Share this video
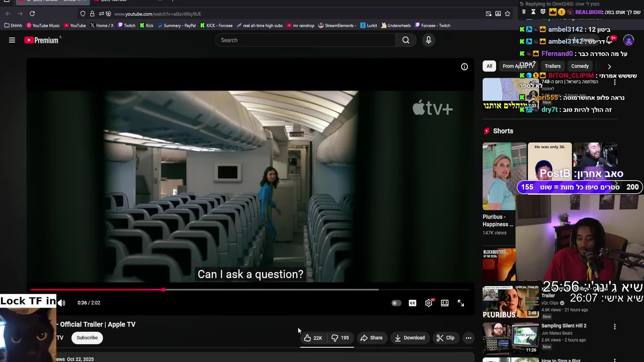This screenshot has width=644, height=362. [x=371, y=338]
